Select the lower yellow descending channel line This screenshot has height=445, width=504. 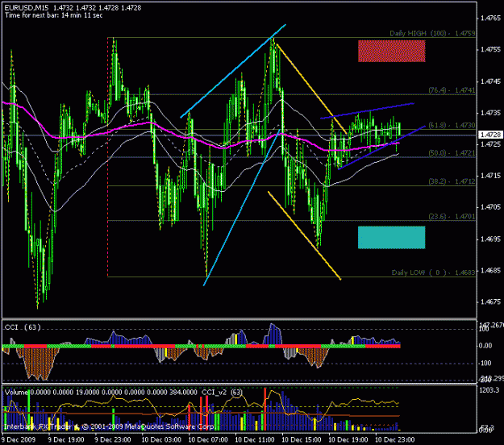[x=304, y=235]
